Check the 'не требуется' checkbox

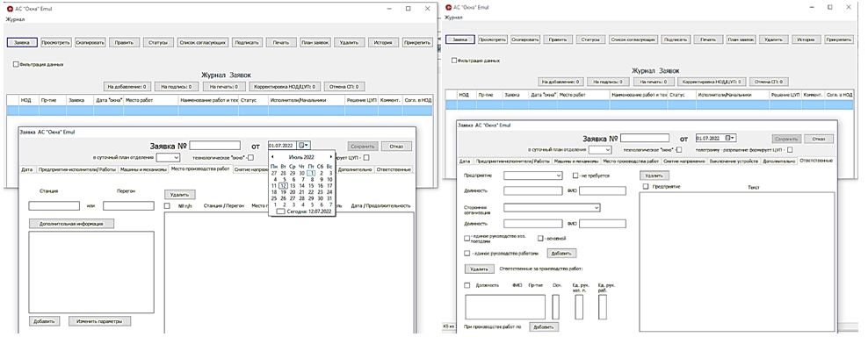pyautogui.click(x=575, y=176)
